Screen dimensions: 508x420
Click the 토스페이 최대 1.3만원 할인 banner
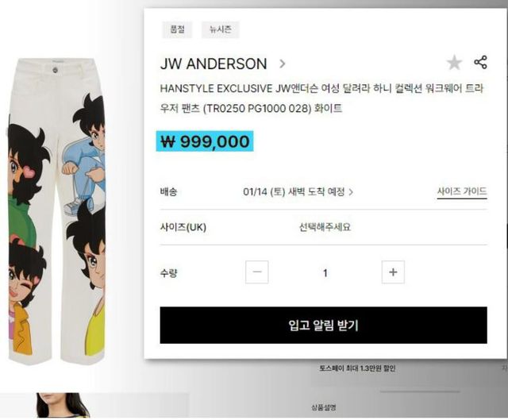[x=357, y=368]
